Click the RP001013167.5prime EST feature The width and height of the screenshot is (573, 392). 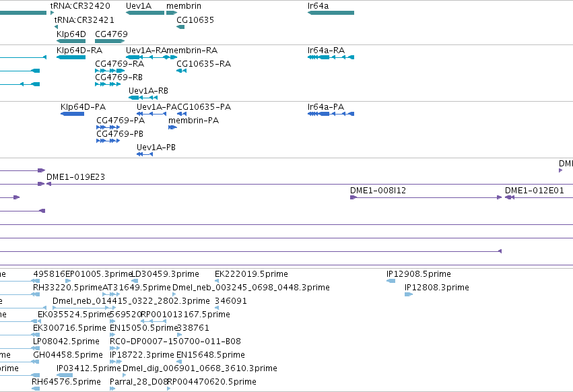pyautogui.click(x=154, y=321)
